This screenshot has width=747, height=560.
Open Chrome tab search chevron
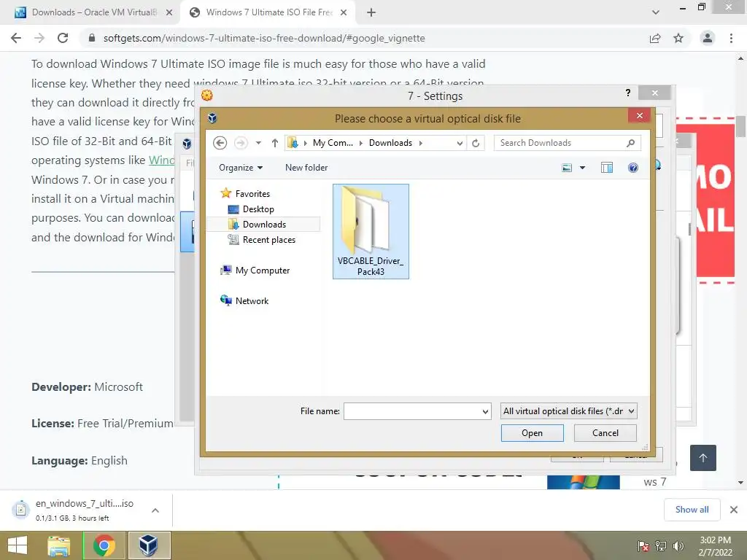656,12
